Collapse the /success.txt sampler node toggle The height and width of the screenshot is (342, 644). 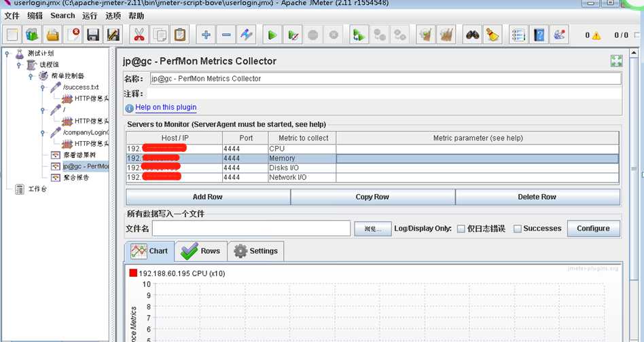coord(43,88)
